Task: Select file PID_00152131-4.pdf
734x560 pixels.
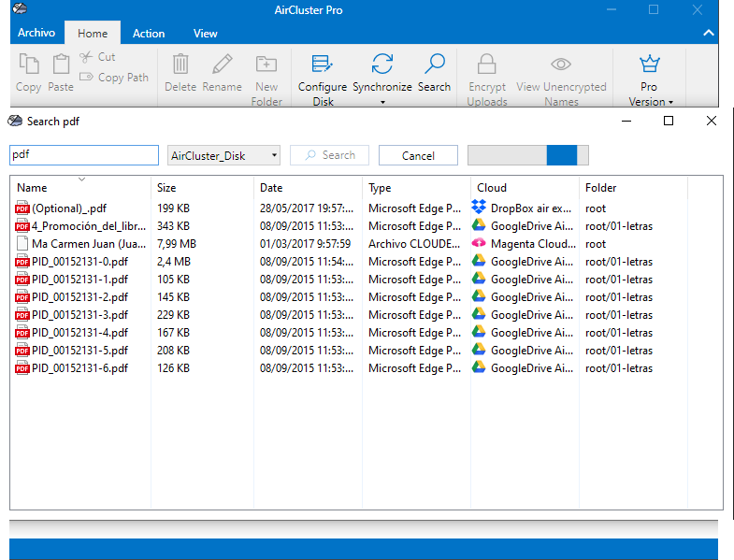Action: pos(80,333)
